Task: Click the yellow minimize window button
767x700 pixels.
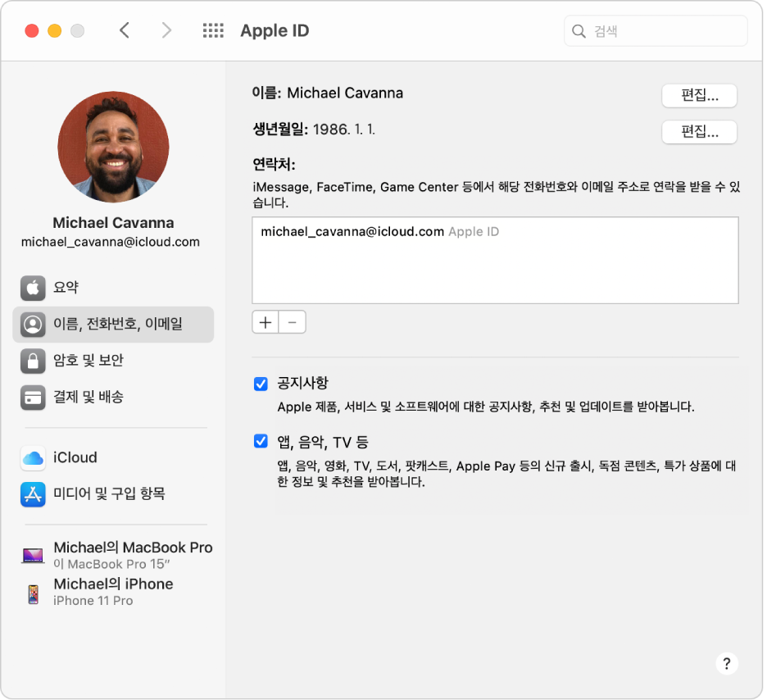Action: coord(54,31)
